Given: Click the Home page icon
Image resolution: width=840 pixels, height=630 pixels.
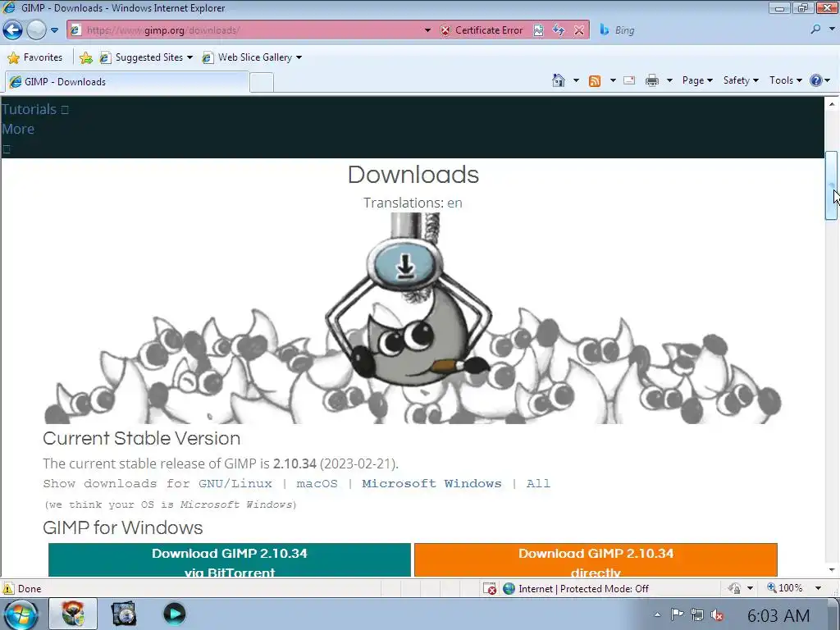Looking at the screenshot, I should coord(558,80).
